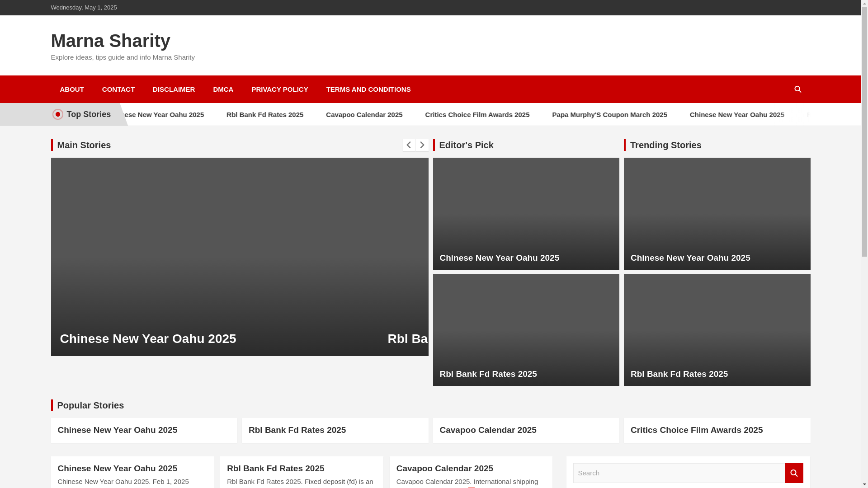Click the Marna Sharity site title

point(110,41)
